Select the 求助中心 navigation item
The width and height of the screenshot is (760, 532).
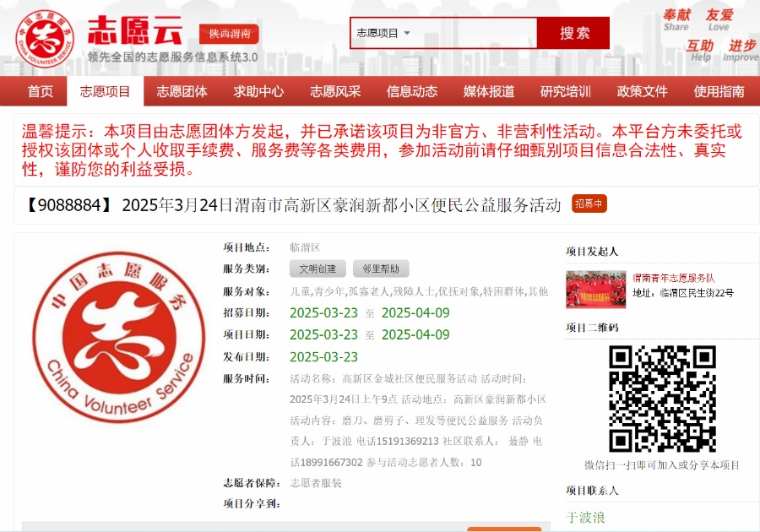[258, 91]
